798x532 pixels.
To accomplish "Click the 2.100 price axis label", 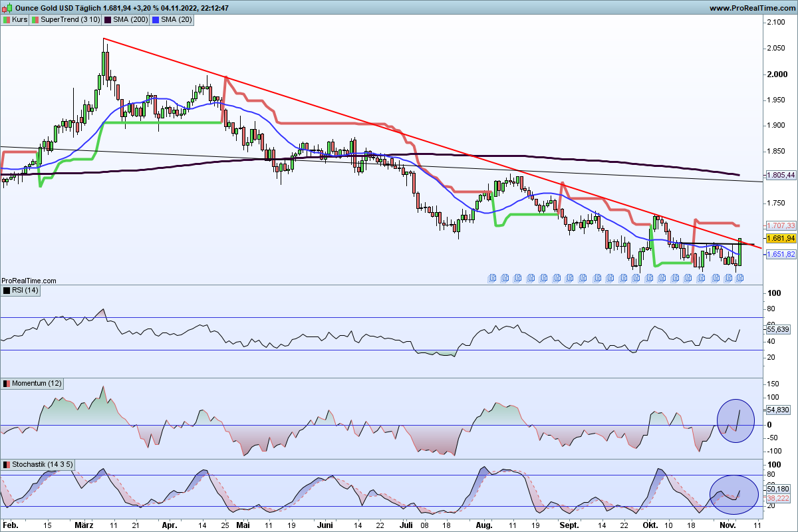I will (x=775, y=23).
